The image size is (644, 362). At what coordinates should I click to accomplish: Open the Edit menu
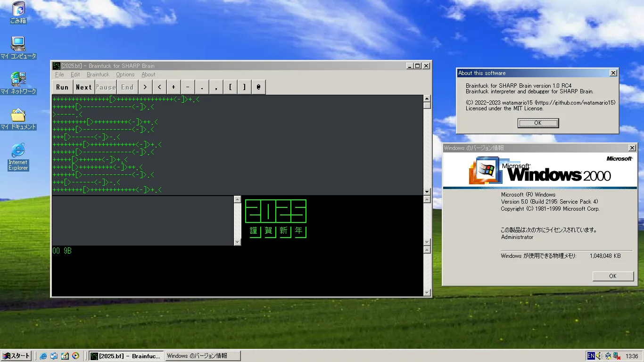coord(75,74)
